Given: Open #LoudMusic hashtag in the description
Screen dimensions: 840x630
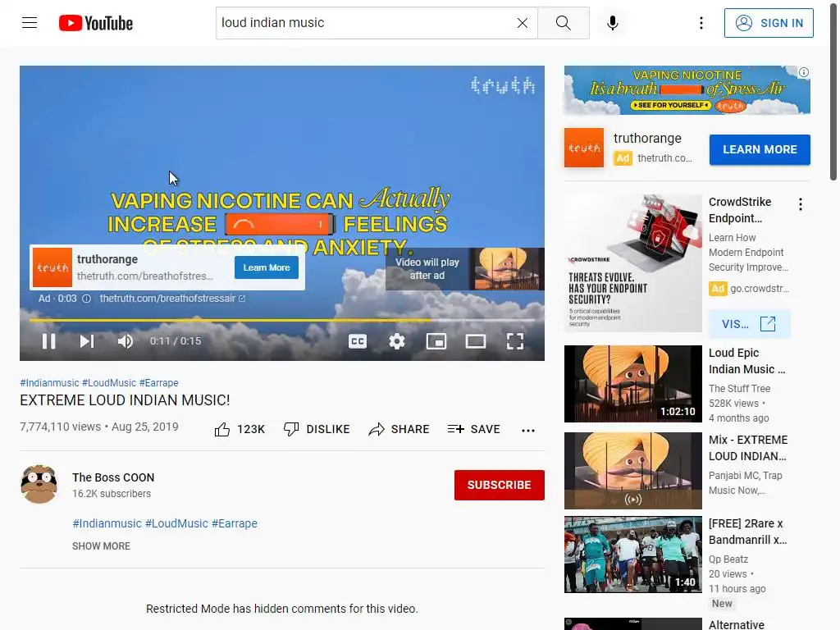Looking at the screenshot, I should click(x=176, y=523).
